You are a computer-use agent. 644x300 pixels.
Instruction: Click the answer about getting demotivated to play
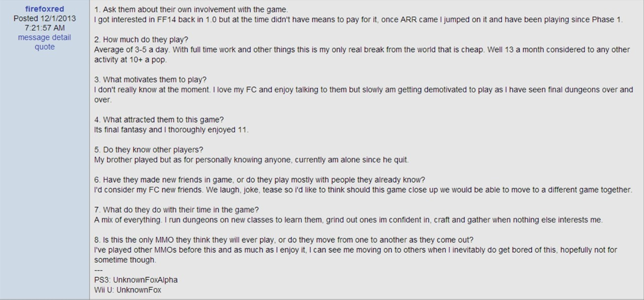click(363, 95)
